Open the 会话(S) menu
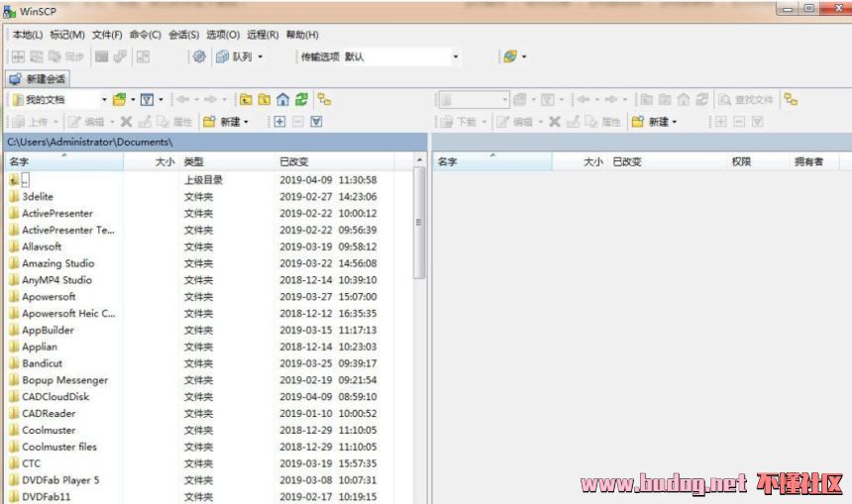 [x=183, y=35]
